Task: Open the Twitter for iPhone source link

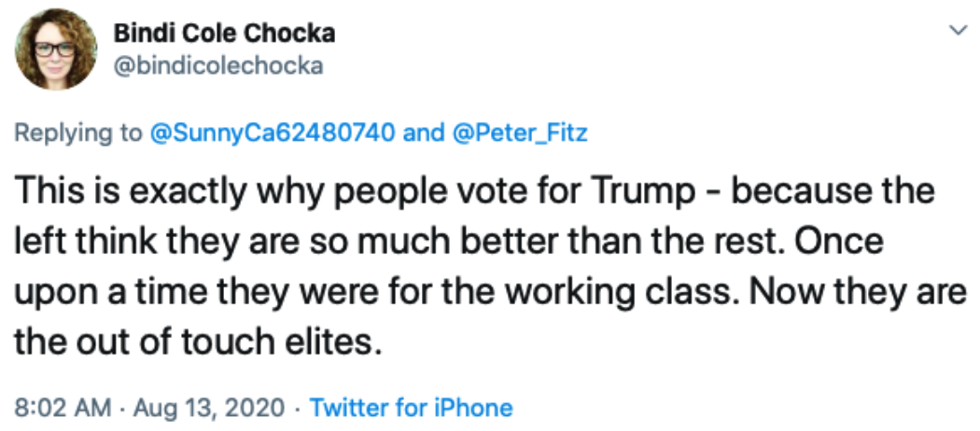Action: pos(411,408)
